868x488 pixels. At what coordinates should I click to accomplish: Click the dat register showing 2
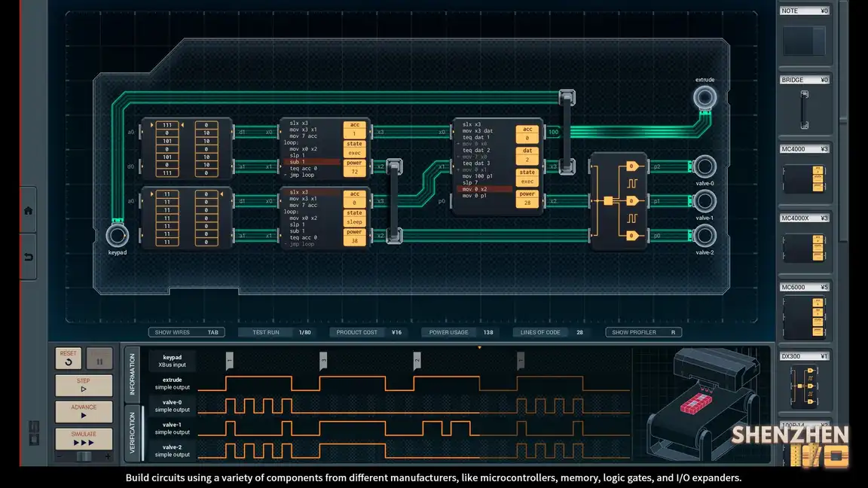click(527, 155)
